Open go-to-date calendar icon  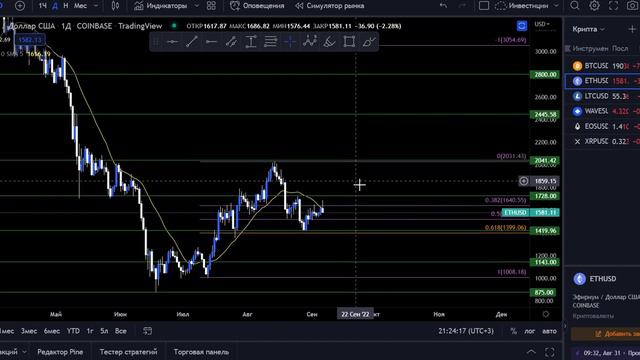pos(147,331)
